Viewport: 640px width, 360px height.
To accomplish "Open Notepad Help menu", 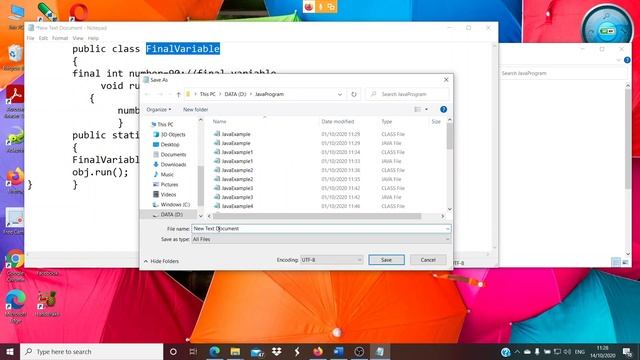I will [93, 38].
